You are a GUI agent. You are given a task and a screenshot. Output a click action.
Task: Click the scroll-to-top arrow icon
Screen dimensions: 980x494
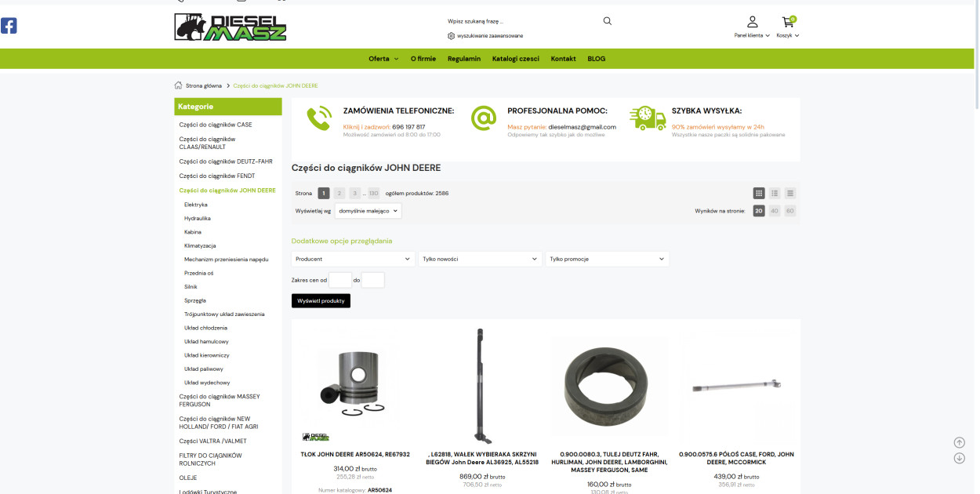click(959, 442)
